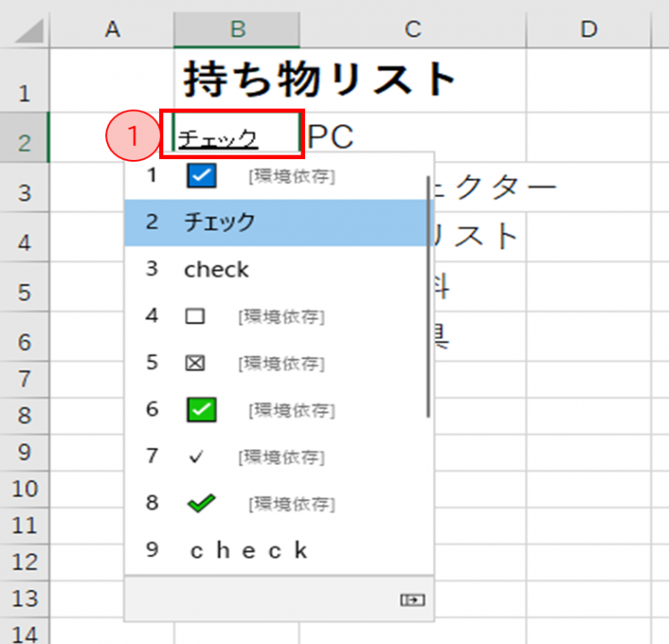Click column D header
669x644 pixels.
[x=589, y=30]
